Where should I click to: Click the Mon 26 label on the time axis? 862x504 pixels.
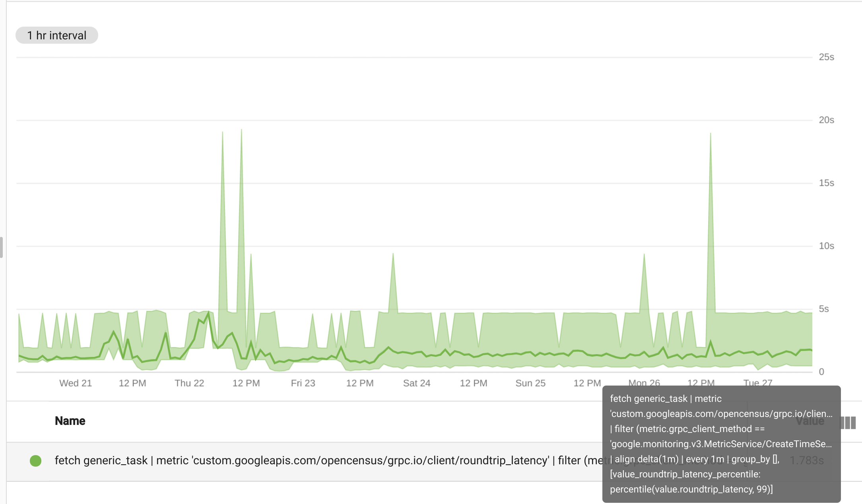(644, 383)
